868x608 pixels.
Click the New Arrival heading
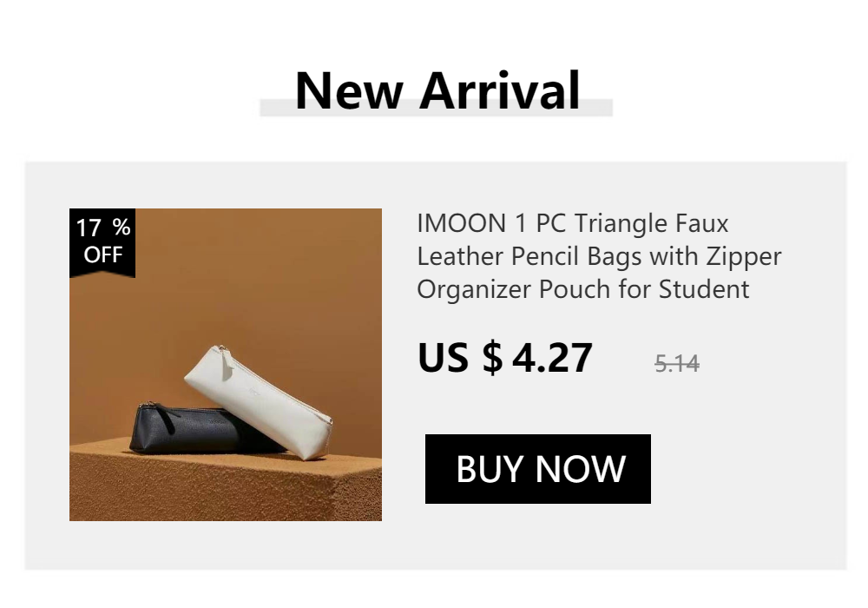point(437,91)
